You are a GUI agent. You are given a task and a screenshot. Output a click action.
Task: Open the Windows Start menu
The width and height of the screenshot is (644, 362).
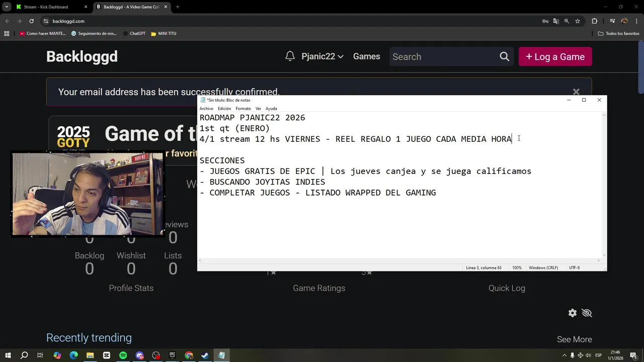click(8, 355)
